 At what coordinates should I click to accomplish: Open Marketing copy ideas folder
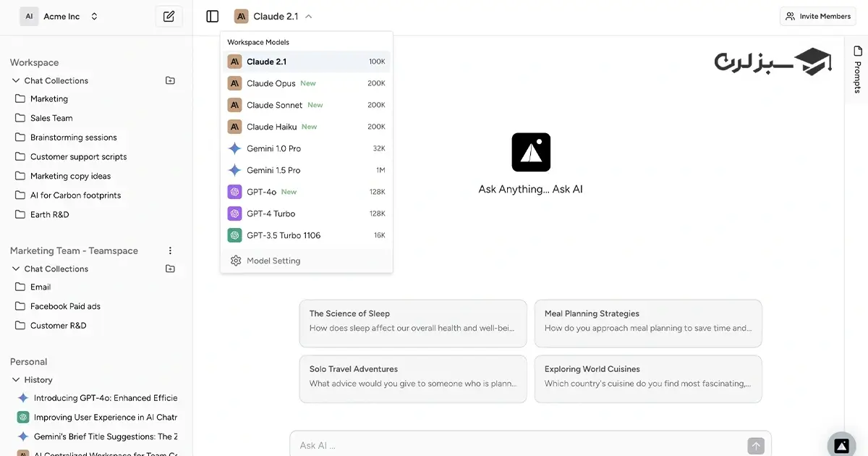click(x=70, y=176)
